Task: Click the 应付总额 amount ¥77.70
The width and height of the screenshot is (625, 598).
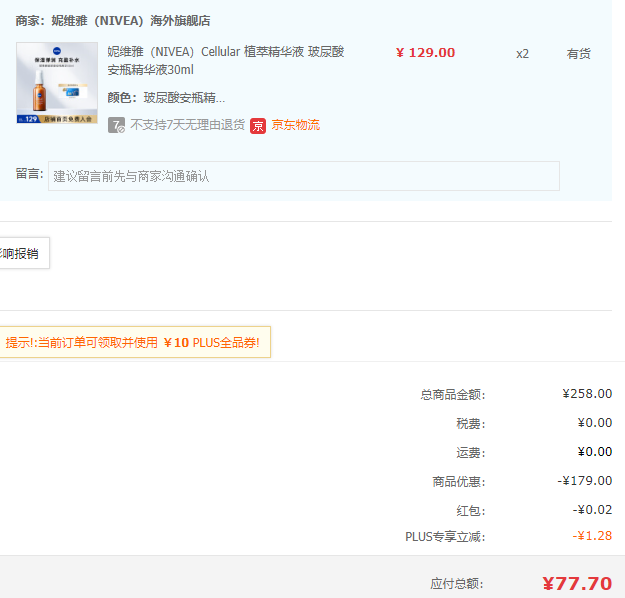Action: (x=577, y=584)
